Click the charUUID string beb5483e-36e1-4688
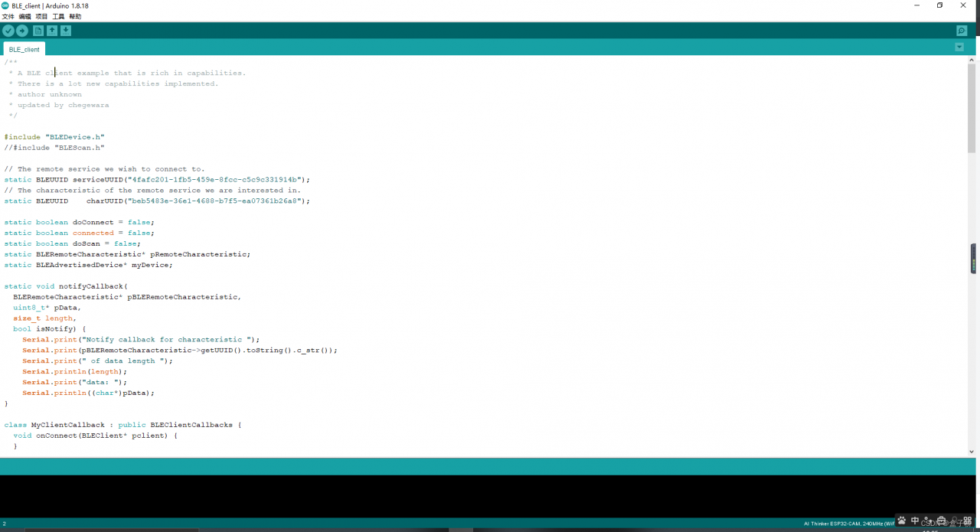Viewport: 980px width, 532px height. click(216, 201)
